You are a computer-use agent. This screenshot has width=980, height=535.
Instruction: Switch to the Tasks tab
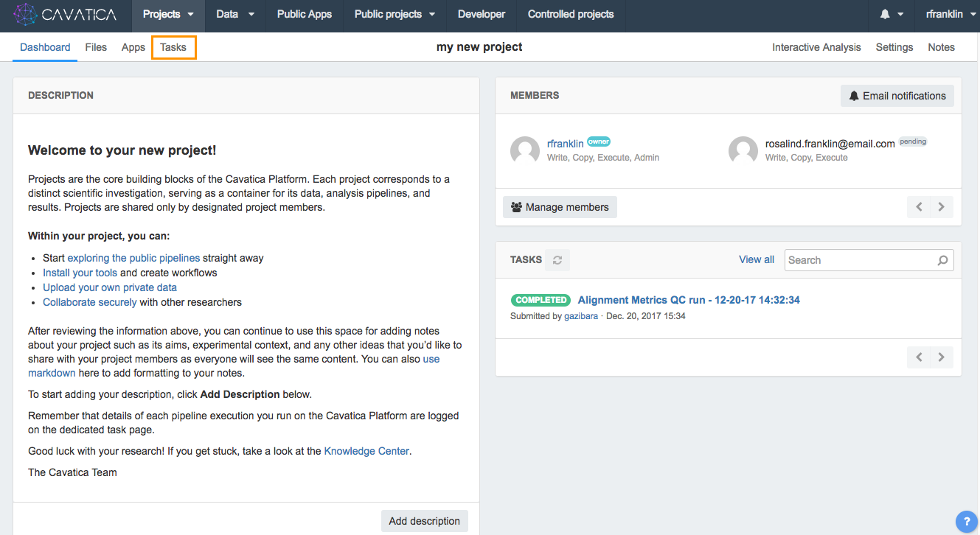point(173,47)
